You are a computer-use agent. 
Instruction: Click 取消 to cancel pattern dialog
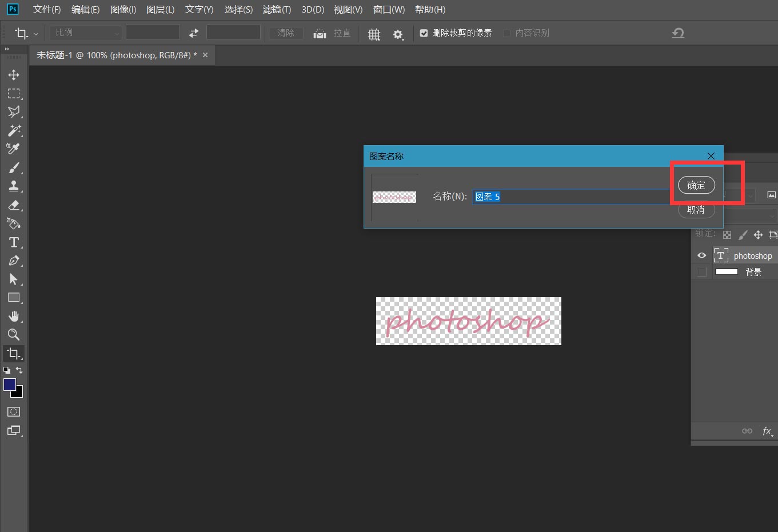click(696, 210)
